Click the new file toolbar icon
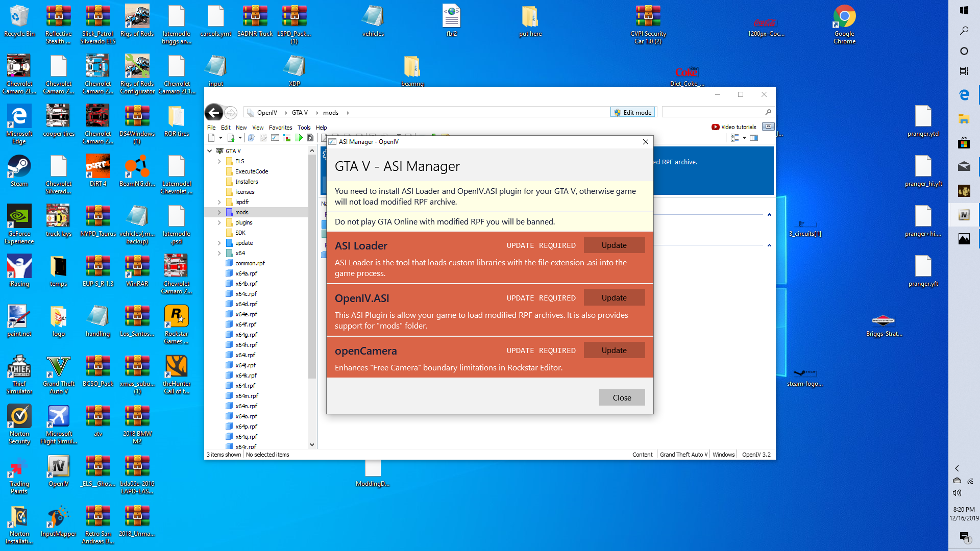This screenshot has width=980, height=551. (211, 138)
